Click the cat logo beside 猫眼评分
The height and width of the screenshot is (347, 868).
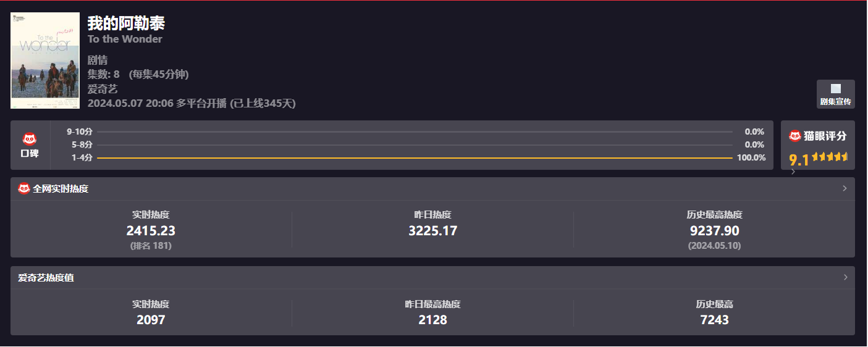tap(795, 136)
